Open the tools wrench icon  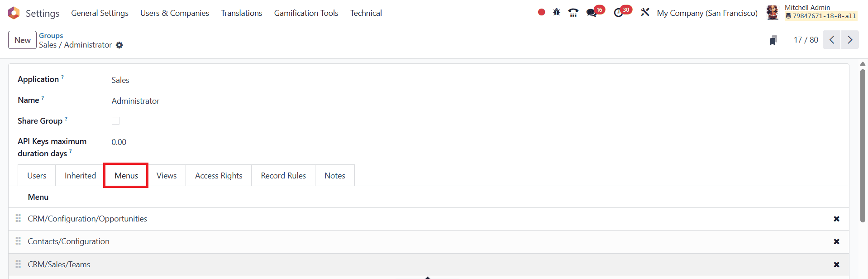[x=645, y=12]
